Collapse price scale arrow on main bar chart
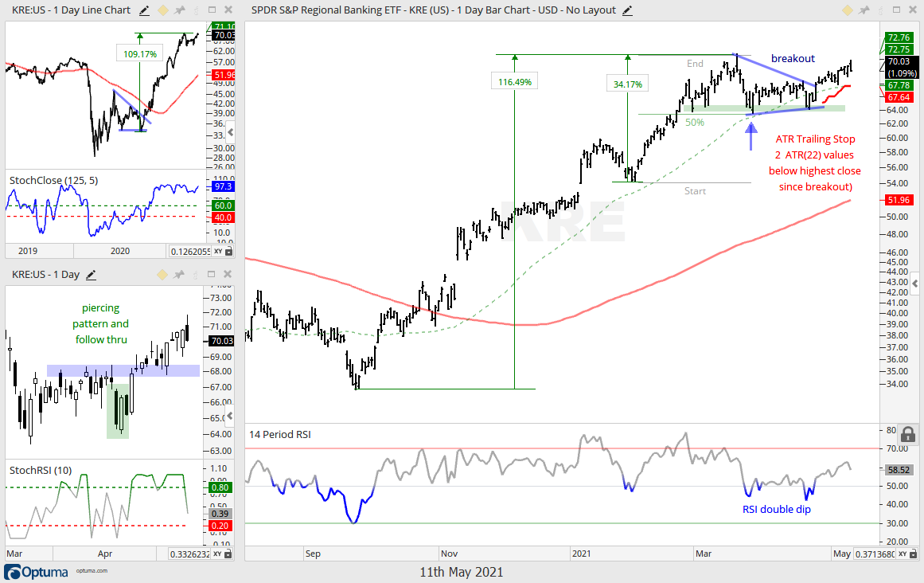924x583 pixels. tap(915, 284)
